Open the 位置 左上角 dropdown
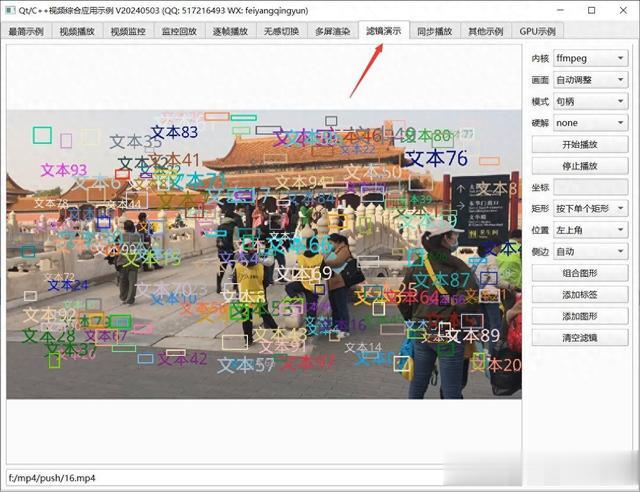The width and height of the screenshot is (640, 492). tap(590, 230)
